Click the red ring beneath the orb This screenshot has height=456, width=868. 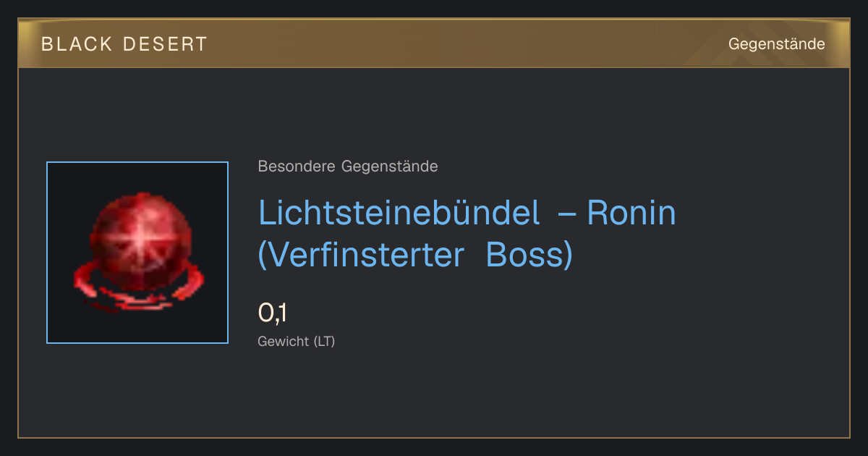136,289
